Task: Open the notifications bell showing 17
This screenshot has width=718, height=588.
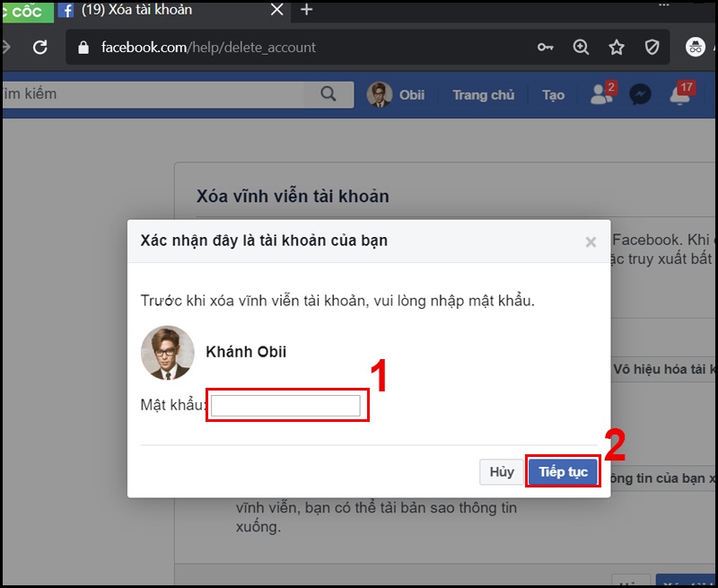Action: click(679, 94)
